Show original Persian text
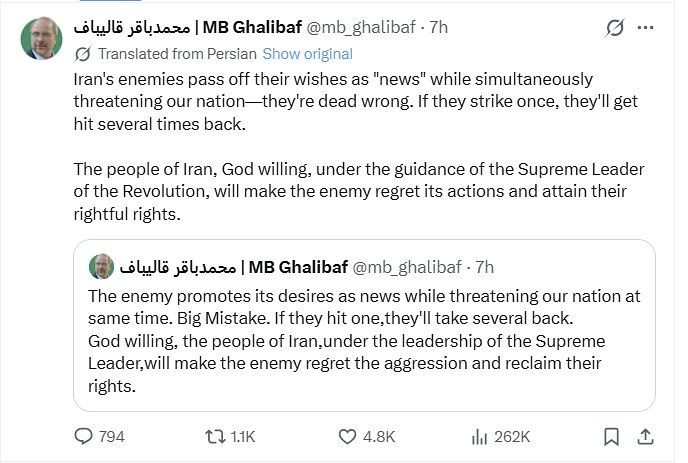Screen dimensions: 688x463 coord(308,54)
